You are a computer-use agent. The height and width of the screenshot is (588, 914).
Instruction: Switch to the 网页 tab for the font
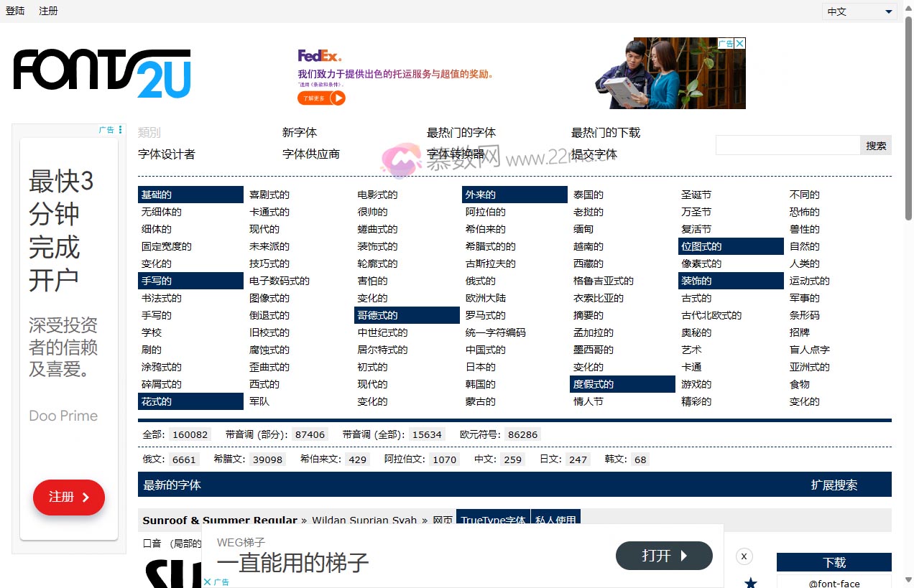442,521
